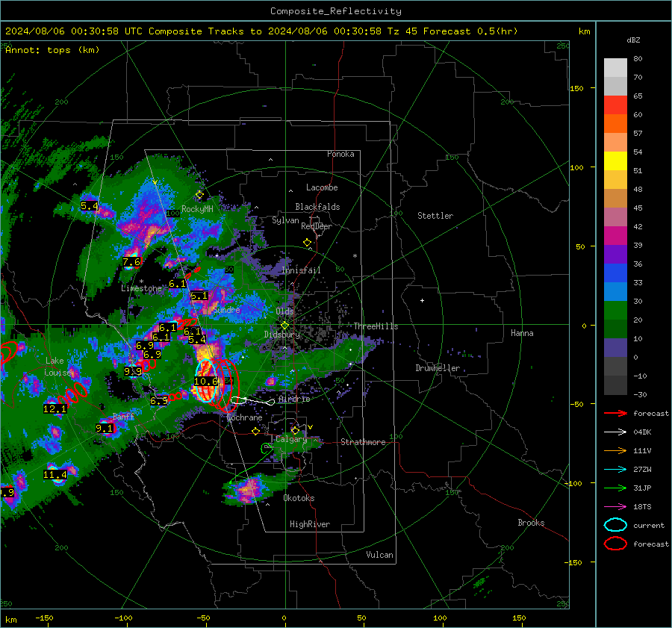This screenshot has height=628, width=672.
Task: Click the magenta 18TS track arrow
Action: [615, 507]
